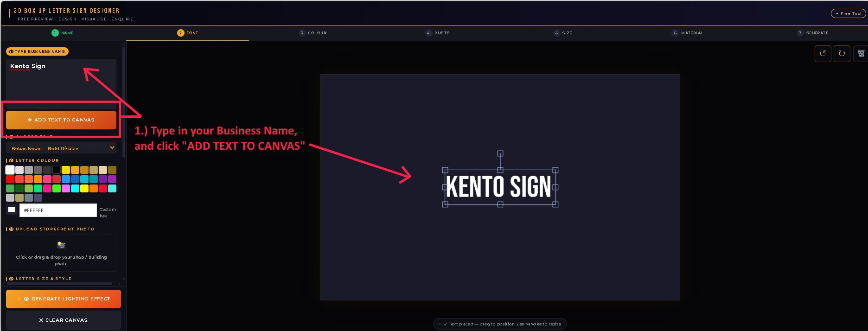Image resolution: width=868 pixels, height=331 pixels.
Task: Pick the light magenta pink swatch
Action: point(66,188)
